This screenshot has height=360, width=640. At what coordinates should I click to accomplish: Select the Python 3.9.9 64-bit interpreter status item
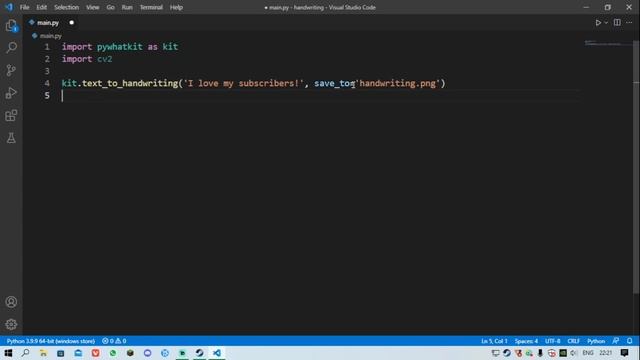tap(51, 341)
